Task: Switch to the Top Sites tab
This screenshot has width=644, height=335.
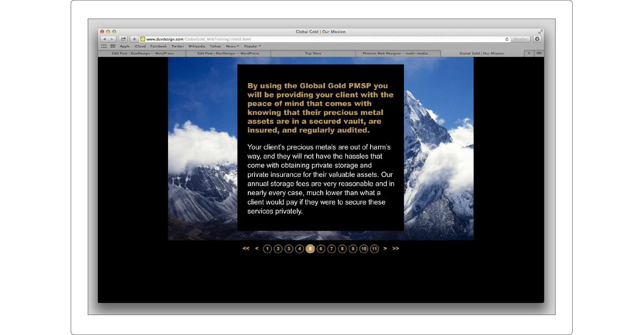Action: click(313, 53)
